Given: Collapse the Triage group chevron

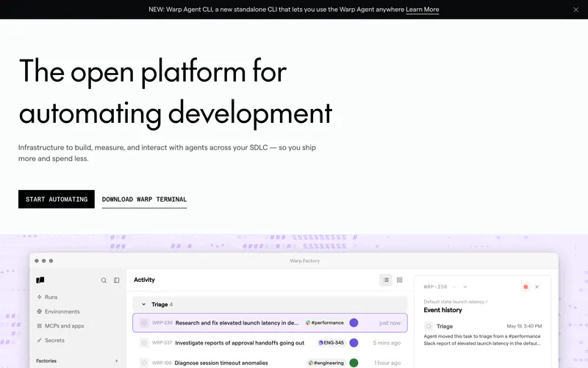Looking at the screenshot, I should pos(143,305).
